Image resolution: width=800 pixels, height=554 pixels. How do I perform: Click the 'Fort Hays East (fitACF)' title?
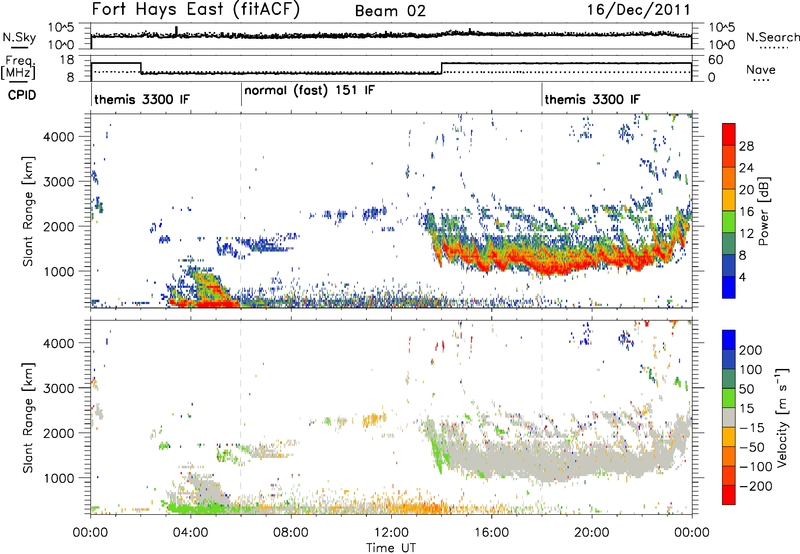196,9
